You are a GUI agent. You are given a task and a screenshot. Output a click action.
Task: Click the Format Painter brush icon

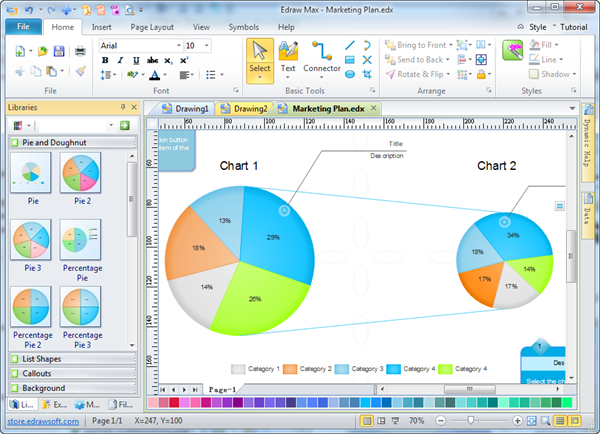[80, 71]
